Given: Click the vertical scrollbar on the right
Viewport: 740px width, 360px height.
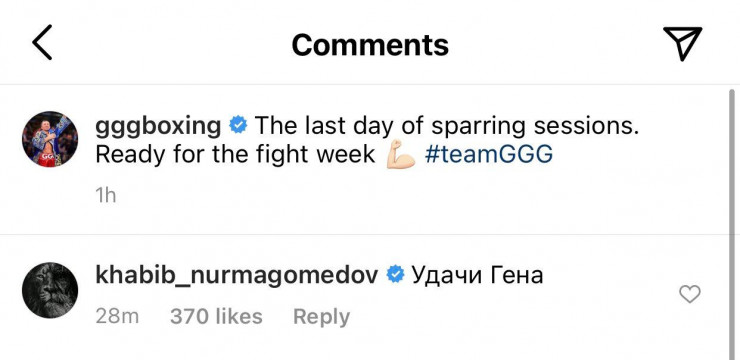Looking at the screenshot, I should click(x=732, y=224).
